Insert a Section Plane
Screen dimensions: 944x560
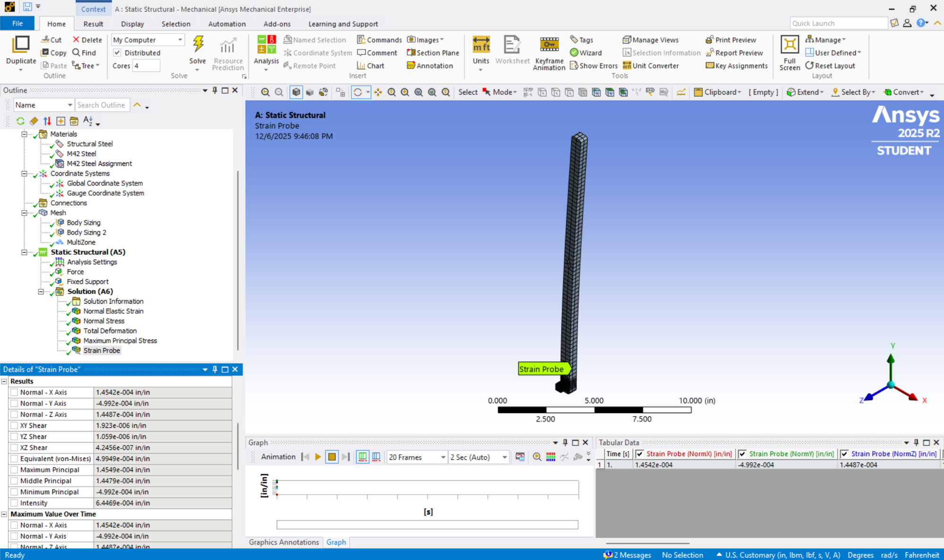pos(433,53)
